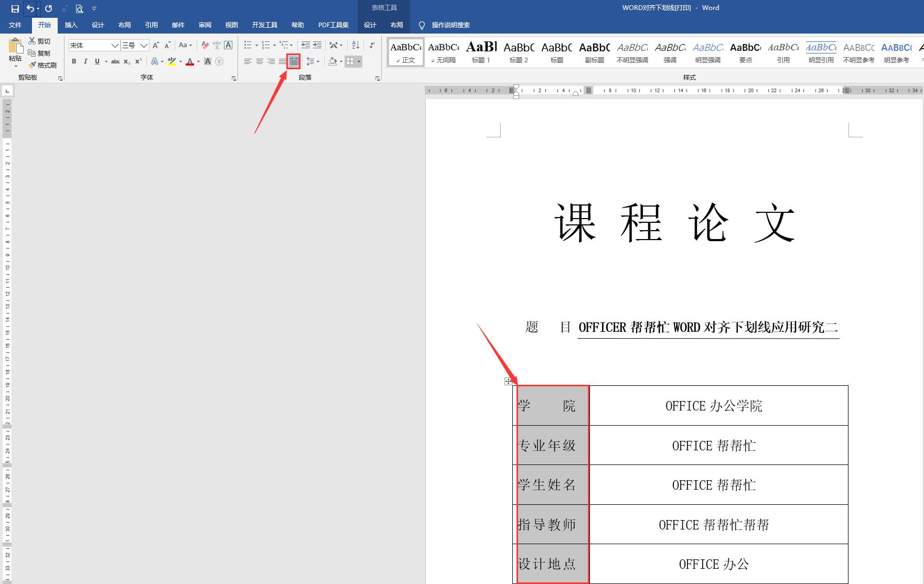
Task: Show or hide paragraph marks
Action: click(372, 45)
